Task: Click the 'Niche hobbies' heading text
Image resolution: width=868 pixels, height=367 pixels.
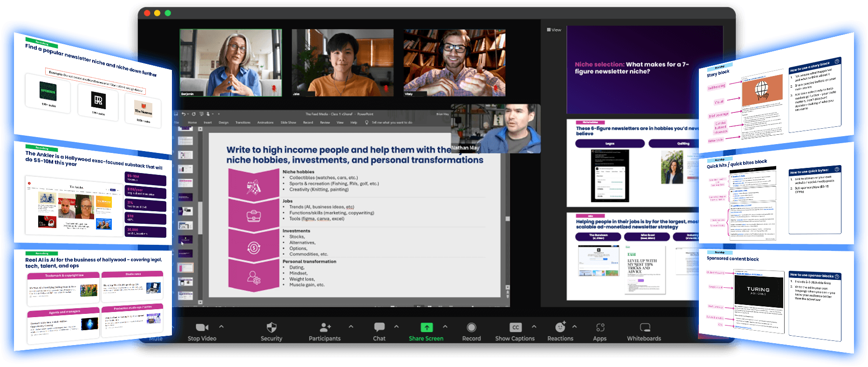Action: [x=298, y=172]
